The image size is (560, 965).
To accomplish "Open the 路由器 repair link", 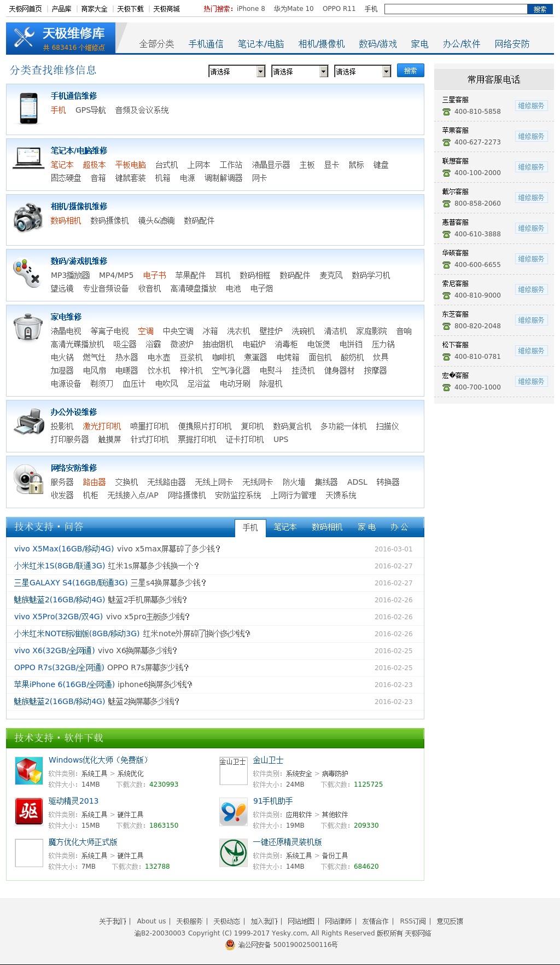I will click(94, 482).
